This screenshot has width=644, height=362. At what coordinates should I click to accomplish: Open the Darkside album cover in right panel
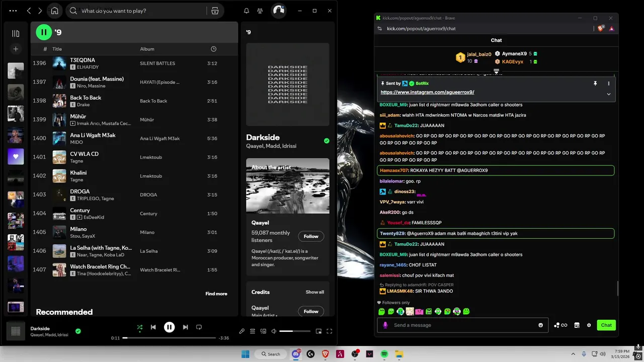[x=288, y=84]
